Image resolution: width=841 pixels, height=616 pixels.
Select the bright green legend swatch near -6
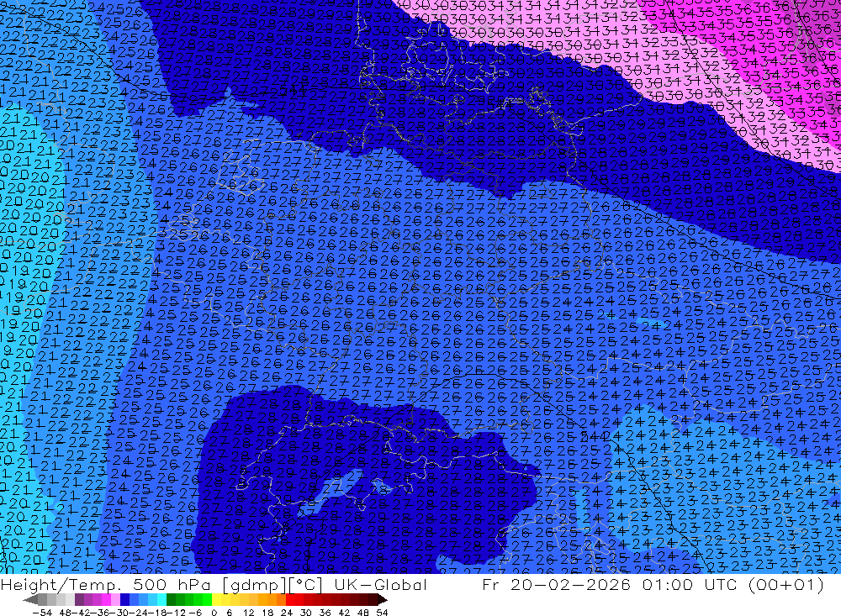pyautogui.click(x=207, y=599)
